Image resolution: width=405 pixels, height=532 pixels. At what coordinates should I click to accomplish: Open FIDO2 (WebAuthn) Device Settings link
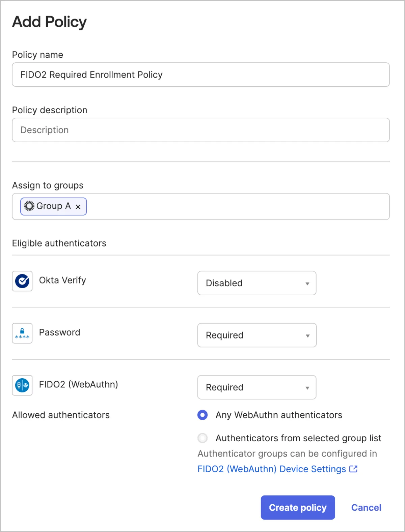pos(272,469)
